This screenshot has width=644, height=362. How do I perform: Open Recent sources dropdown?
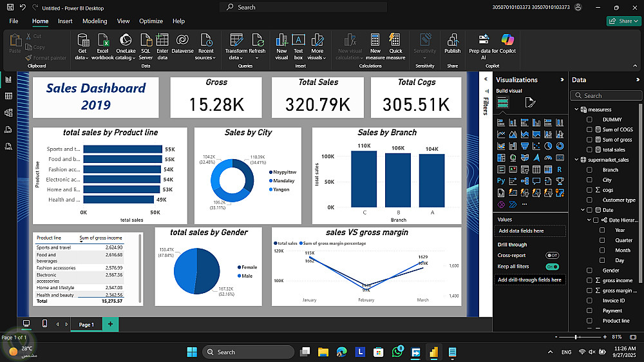[205, 46]
